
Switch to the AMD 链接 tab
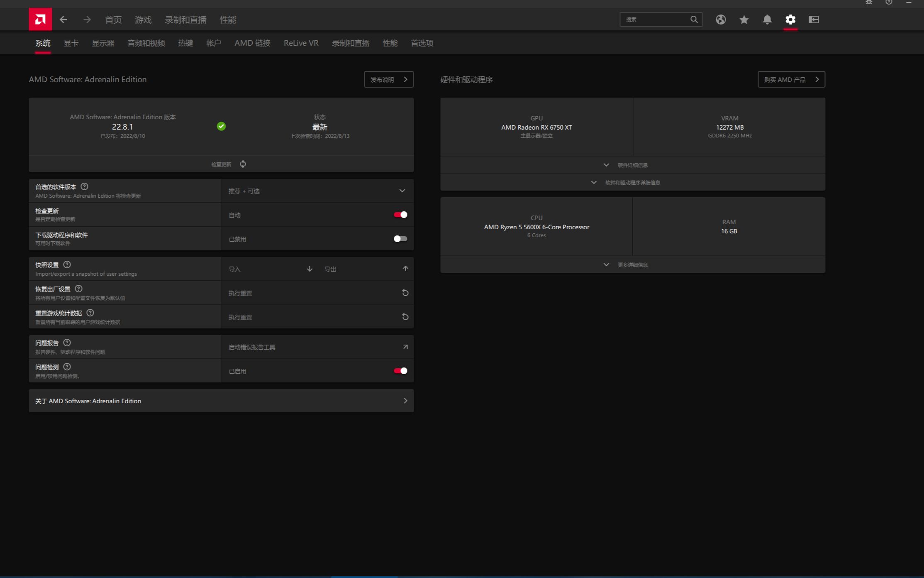coord(252,43)
